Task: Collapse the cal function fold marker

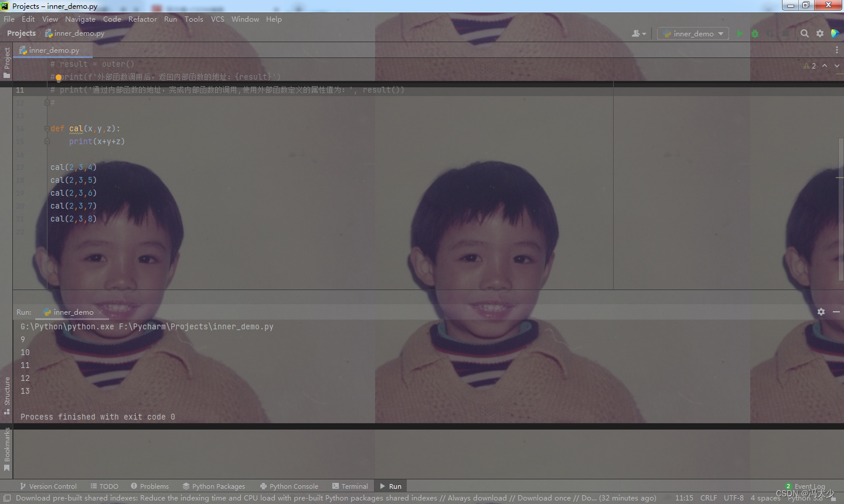Action: [47, 128]
